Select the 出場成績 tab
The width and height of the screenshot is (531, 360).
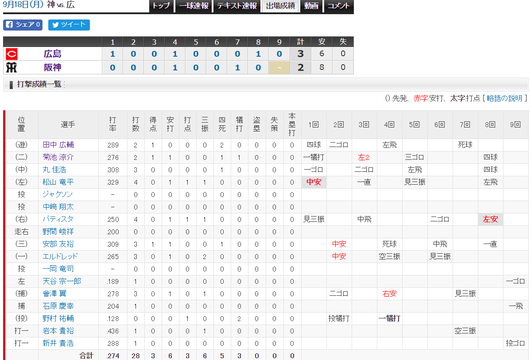pos(280,6)
